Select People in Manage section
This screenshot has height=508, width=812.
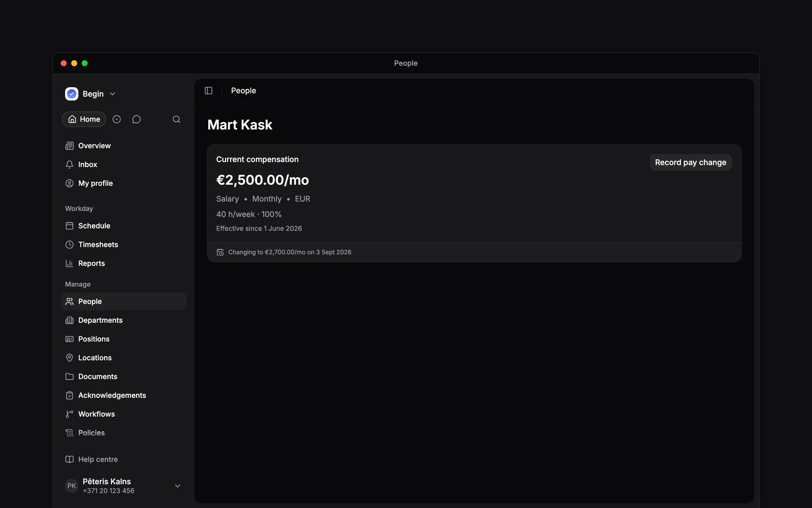124,301
